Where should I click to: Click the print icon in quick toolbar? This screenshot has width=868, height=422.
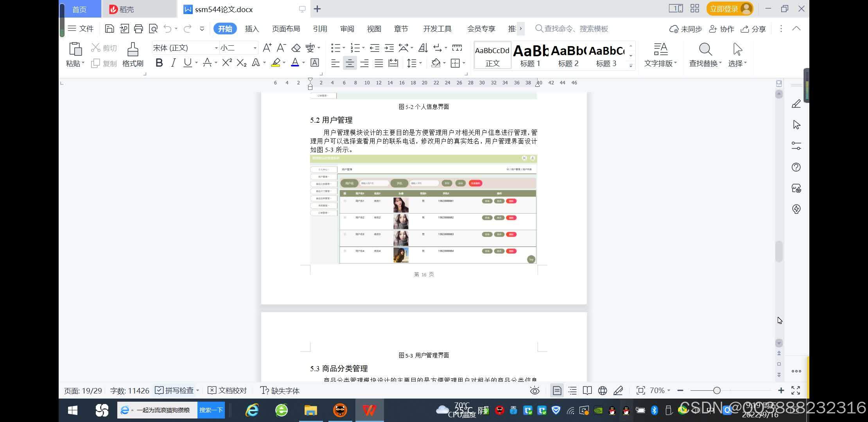click(x=138, y=29)
